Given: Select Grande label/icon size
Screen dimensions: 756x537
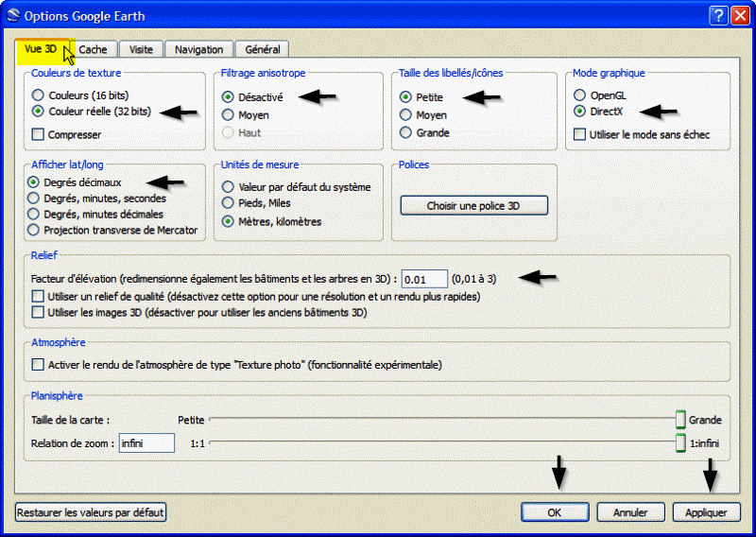Looking at the screenshot, I should click(405, 132).
